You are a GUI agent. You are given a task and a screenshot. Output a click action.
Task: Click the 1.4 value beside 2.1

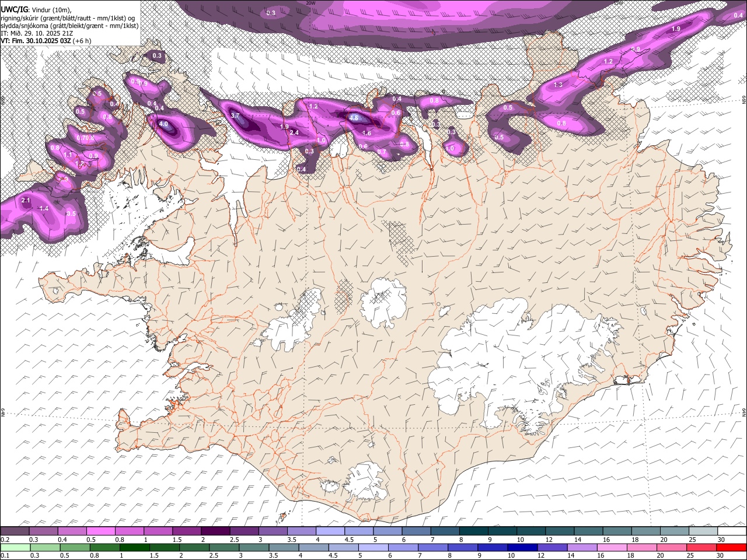tap(44, 209)
